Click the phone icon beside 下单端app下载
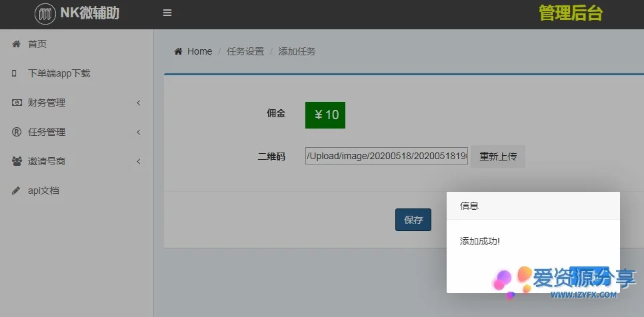644x317 pixels. click(15, 73)
